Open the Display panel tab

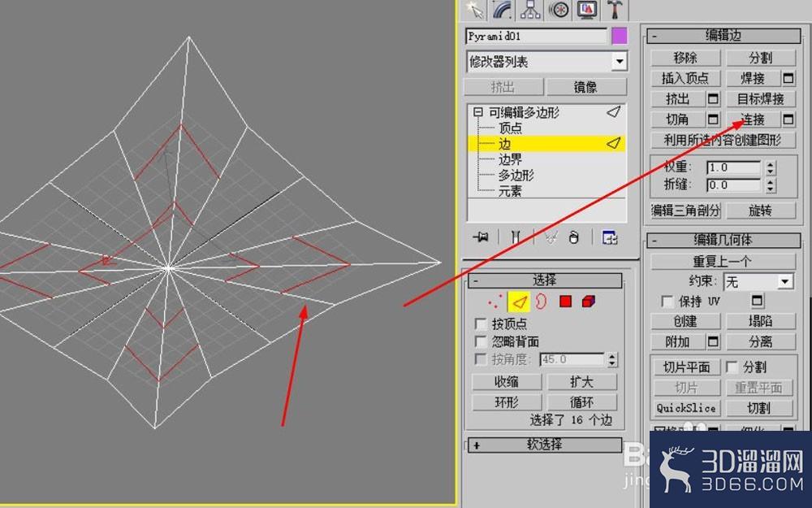pos(587,10)
